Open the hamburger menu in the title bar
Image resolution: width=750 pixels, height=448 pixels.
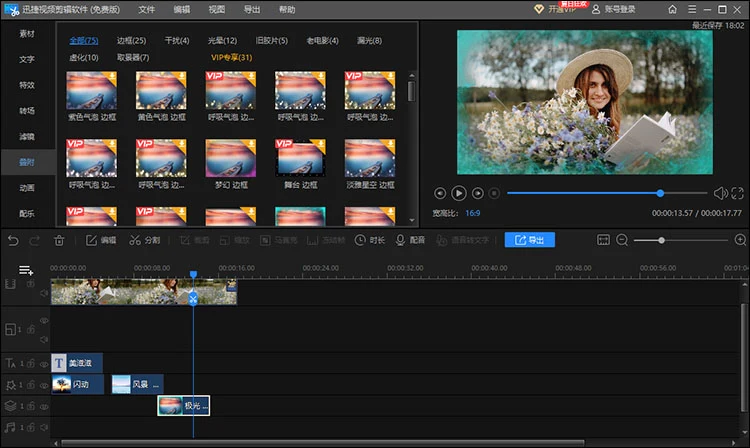coord(693,8)
